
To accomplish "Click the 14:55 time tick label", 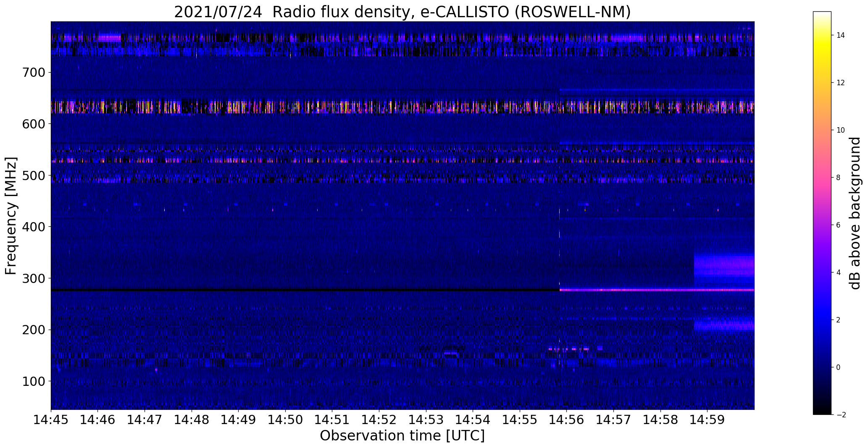I will 520,419.
